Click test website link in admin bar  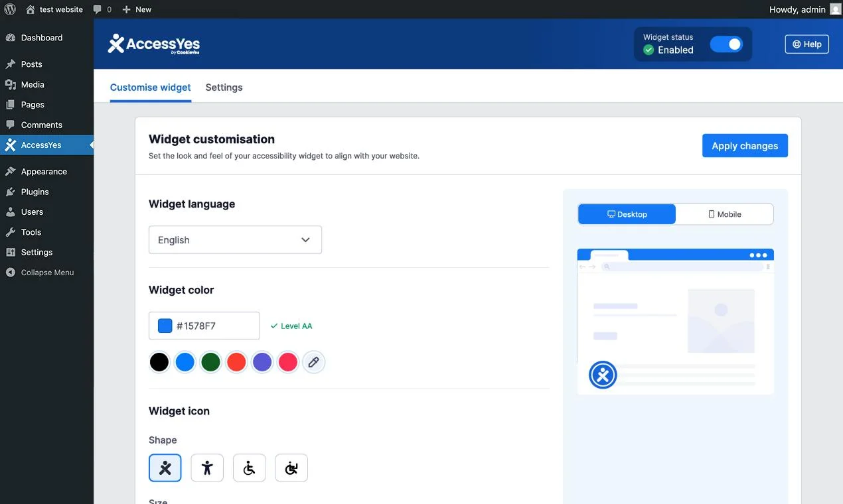(61, 9)
